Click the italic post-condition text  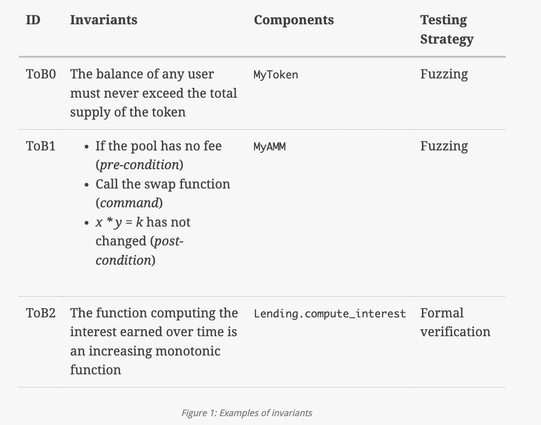coord(139,251)
